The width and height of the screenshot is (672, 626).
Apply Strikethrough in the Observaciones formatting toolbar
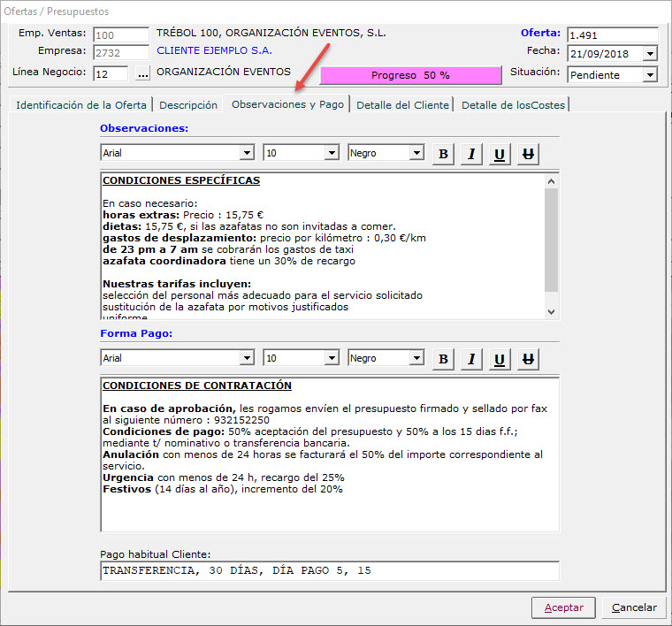[x=528, y=154]
